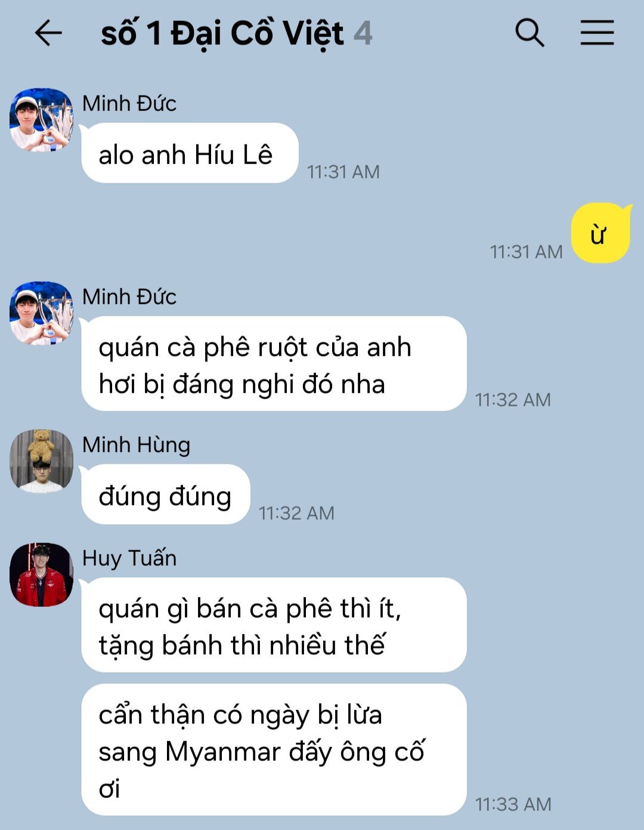
Task: Tap the member count '4' in header
Action: (363, 33)
